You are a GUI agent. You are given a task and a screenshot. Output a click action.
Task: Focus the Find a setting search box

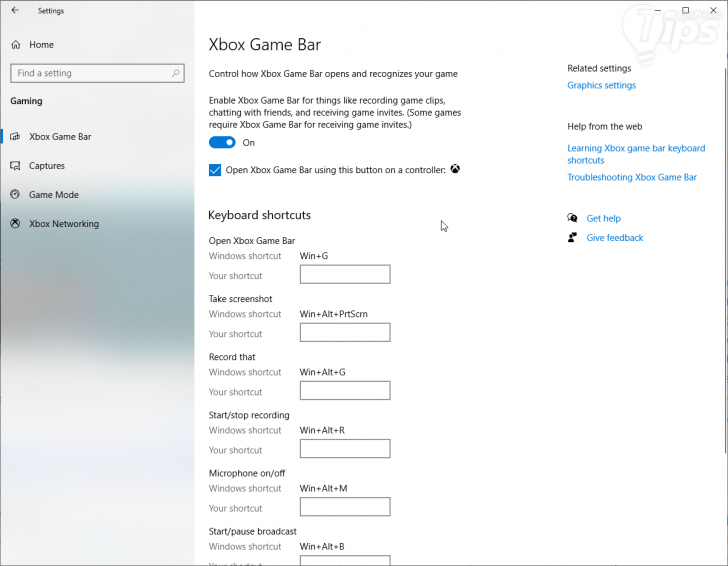click(x=97, y=73)
